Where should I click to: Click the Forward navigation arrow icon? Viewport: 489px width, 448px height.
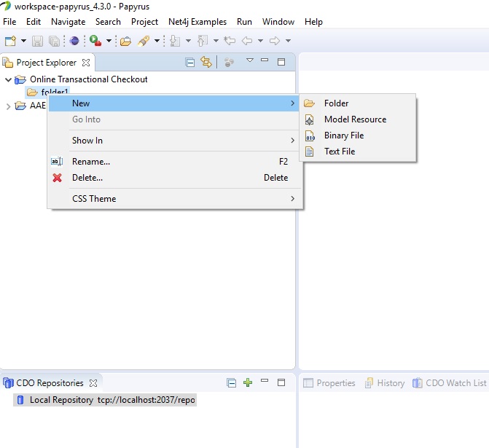point(275,41)
